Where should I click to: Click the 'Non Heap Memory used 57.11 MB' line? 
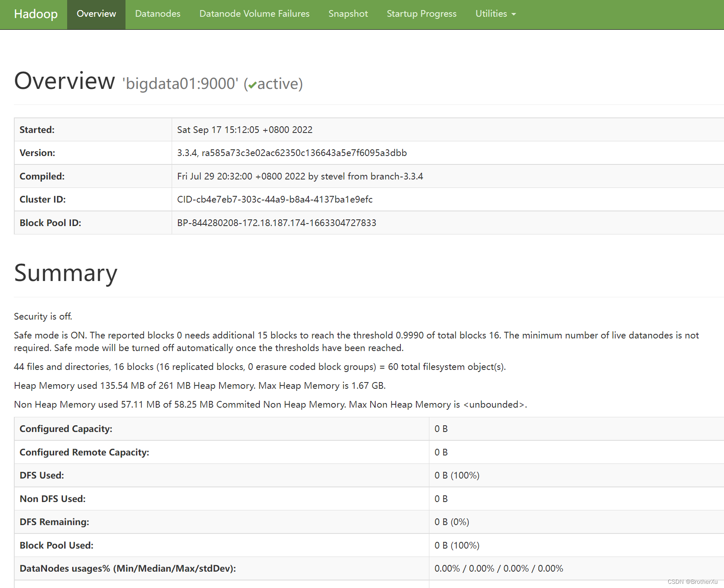click(270, 404)
